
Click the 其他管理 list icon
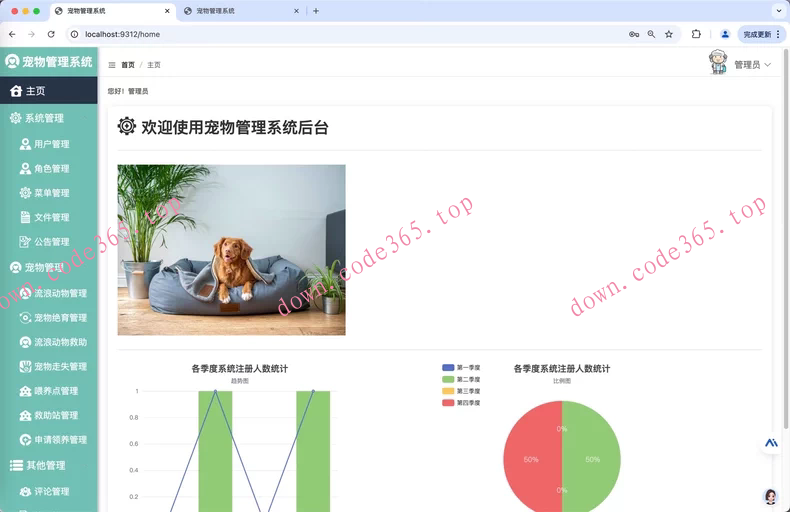click(16, 465)
